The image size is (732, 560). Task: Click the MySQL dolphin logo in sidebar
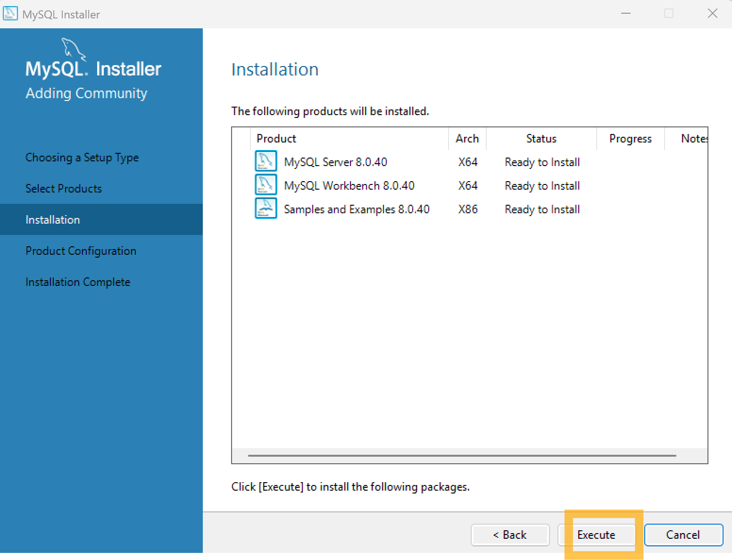(74, 49)
